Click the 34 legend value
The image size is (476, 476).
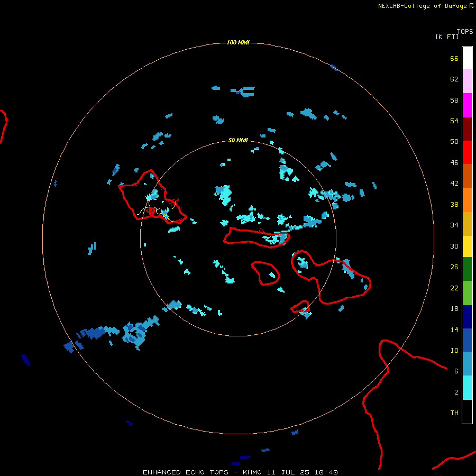tap(454, 225)
